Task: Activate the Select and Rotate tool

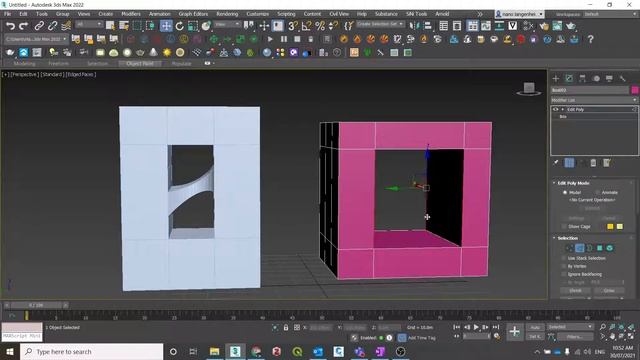Action: 180,26
